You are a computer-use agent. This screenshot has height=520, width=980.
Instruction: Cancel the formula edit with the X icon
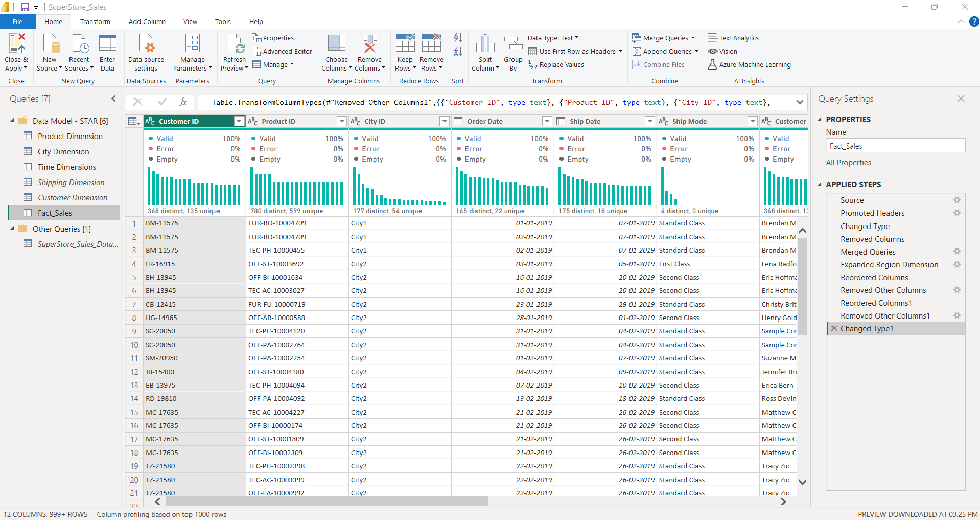pyautogui.click(x=137, y=102)
